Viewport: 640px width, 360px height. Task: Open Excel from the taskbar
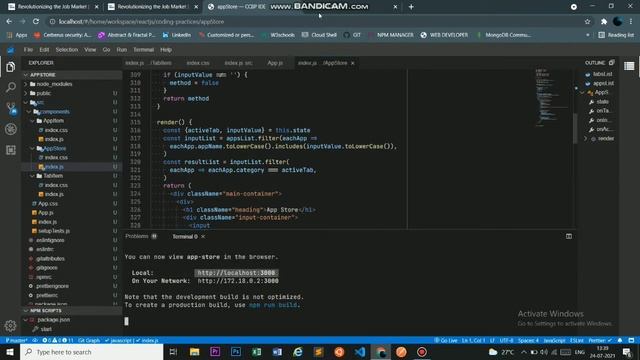tap(256, 352)
